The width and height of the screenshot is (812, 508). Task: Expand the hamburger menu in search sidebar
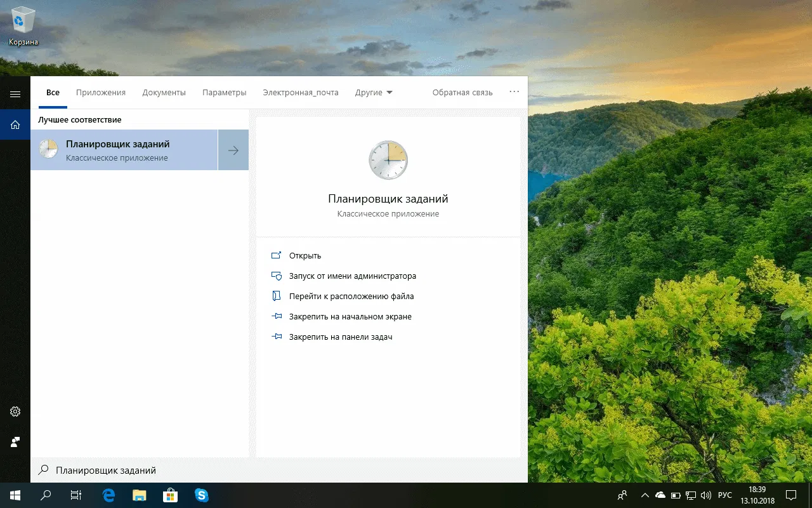[15, 94]
